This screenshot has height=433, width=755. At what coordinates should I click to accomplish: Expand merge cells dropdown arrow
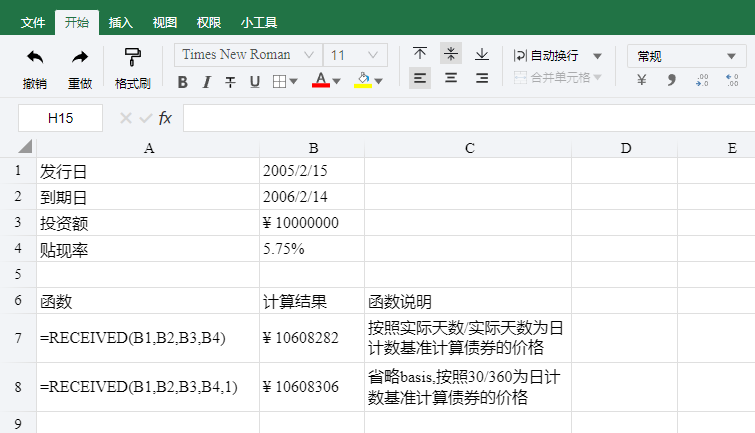point(598,77)
